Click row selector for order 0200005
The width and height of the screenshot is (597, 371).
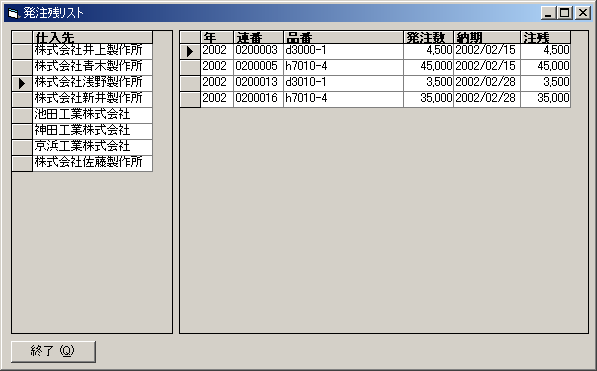(x=190, y=67)
